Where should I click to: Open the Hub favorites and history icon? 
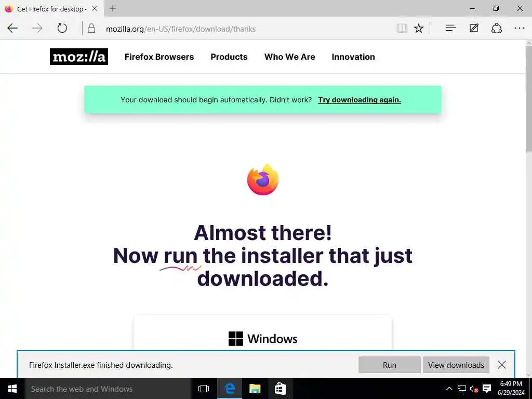(x=450, y=28)
